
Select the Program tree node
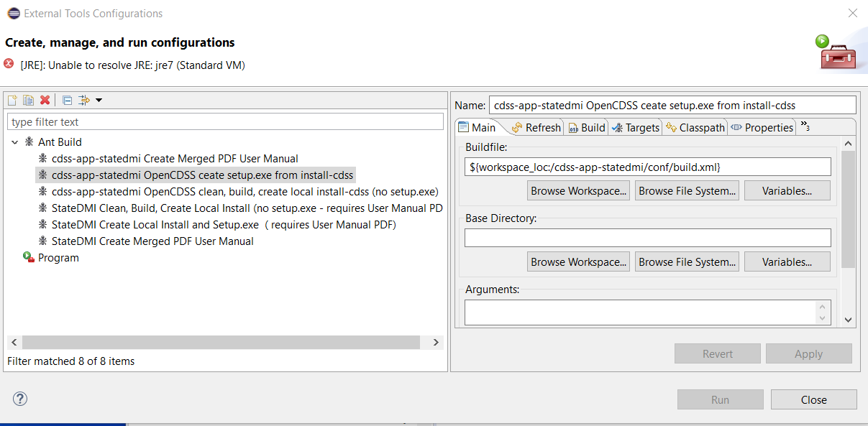pos(57,257)
